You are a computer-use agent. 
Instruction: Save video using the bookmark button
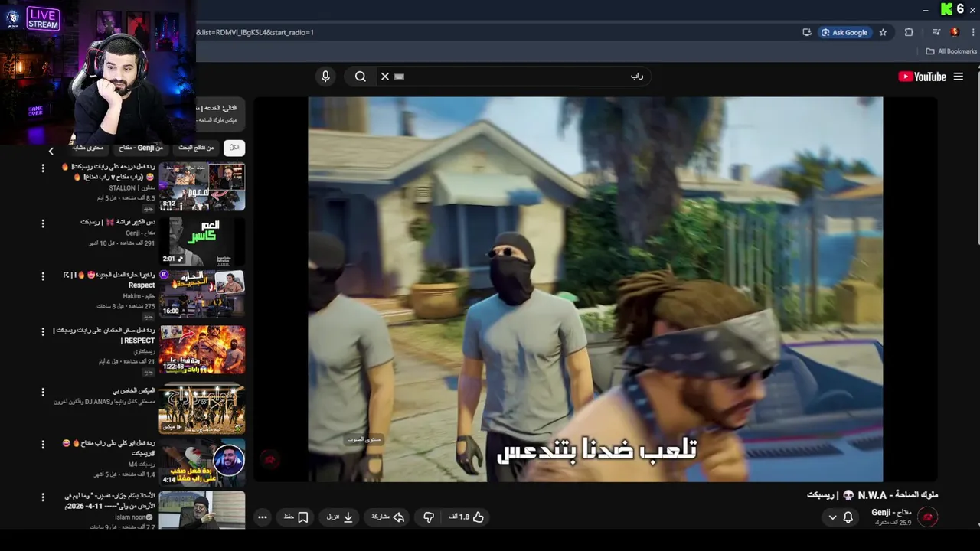pos(296,517)
